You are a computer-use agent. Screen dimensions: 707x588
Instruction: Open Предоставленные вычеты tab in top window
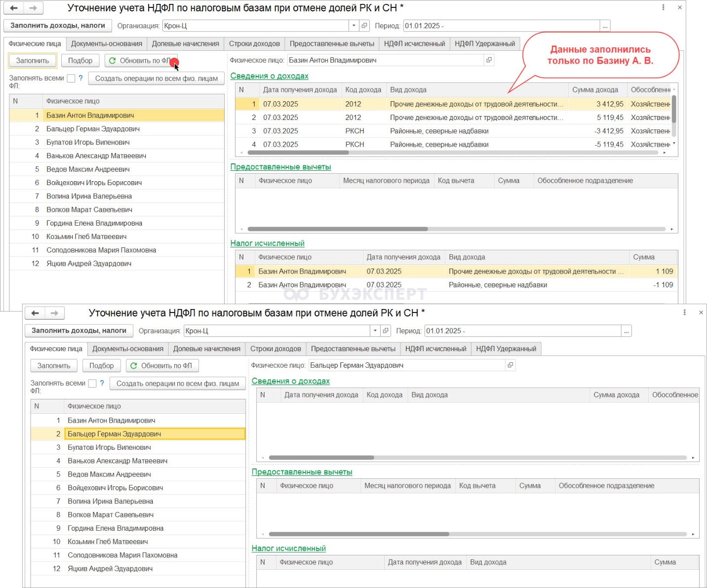[332, 43]
